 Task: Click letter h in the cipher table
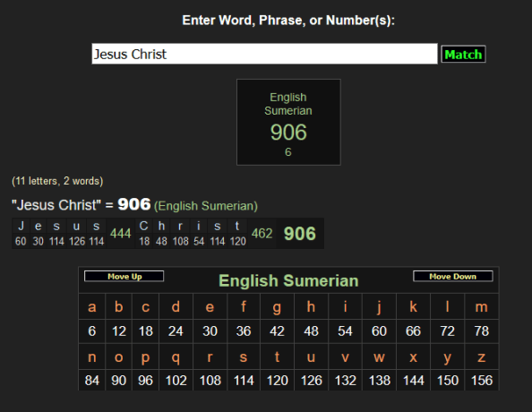point(311,307)
